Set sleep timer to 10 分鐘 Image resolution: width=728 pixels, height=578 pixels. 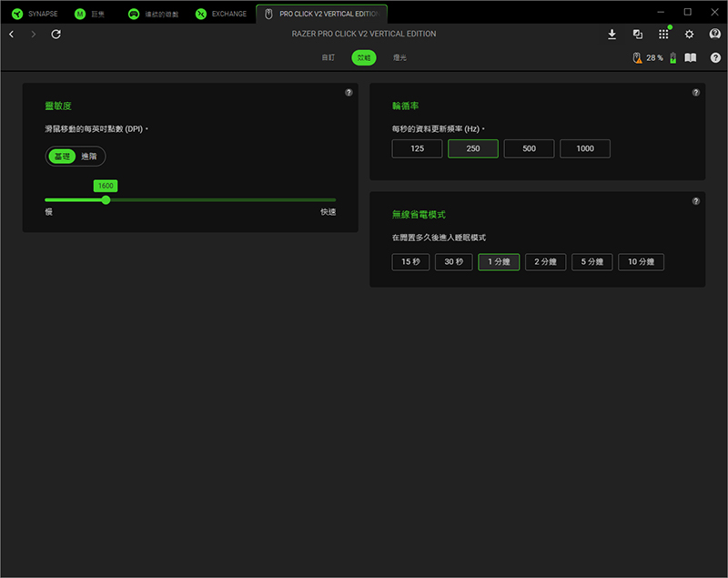(642, 262)
